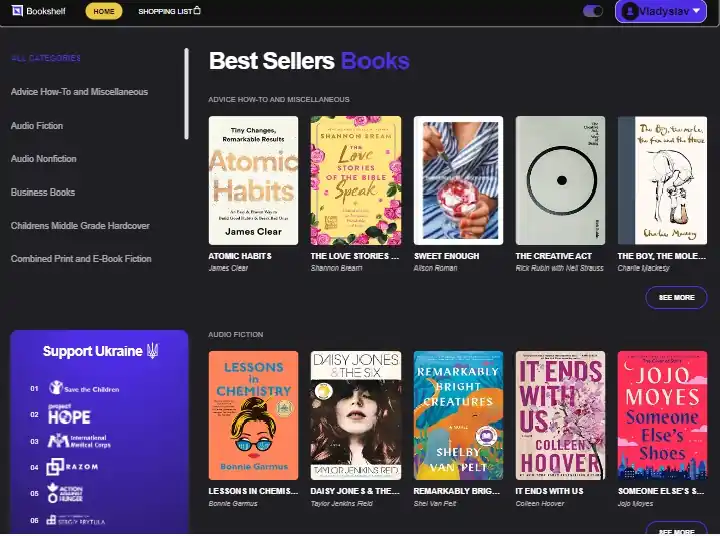Select ALL CATEGORIES filter
Screen dimensions: 720x536
click(x=46, y=58)
